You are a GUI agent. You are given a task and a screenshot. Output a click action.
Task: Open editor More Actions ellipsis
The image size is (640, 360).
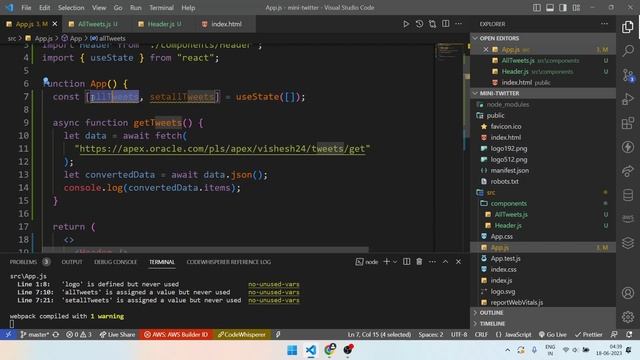(458, 24)
